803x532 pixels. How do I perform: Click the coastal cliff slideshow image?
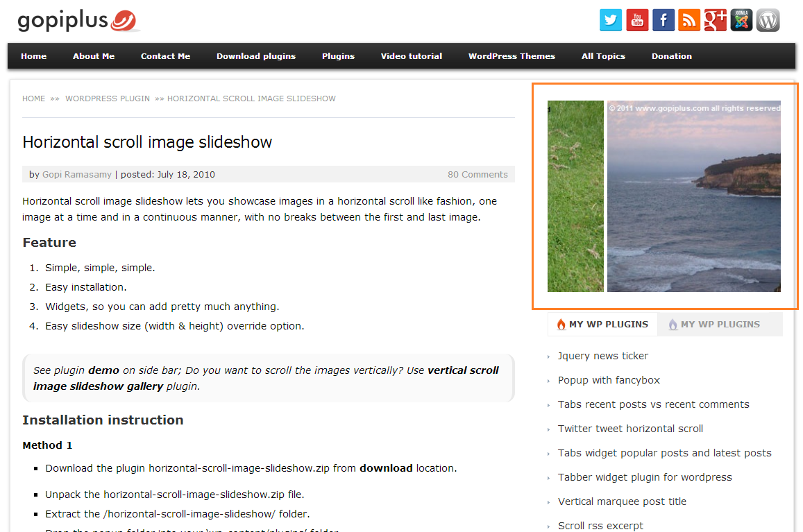pos(694,196)
